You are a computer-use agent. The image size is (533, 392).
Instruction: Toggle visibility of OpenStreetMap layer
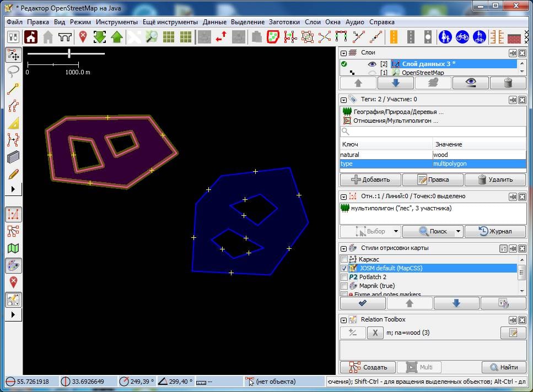[x=372, y=73]
